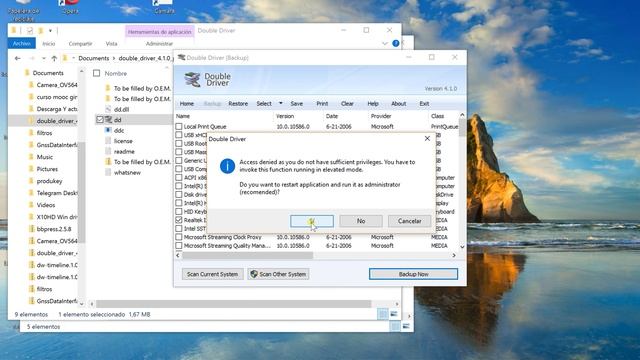Click Clear in Double Driver menu
640x360 pixels.
tap(347, 104)
